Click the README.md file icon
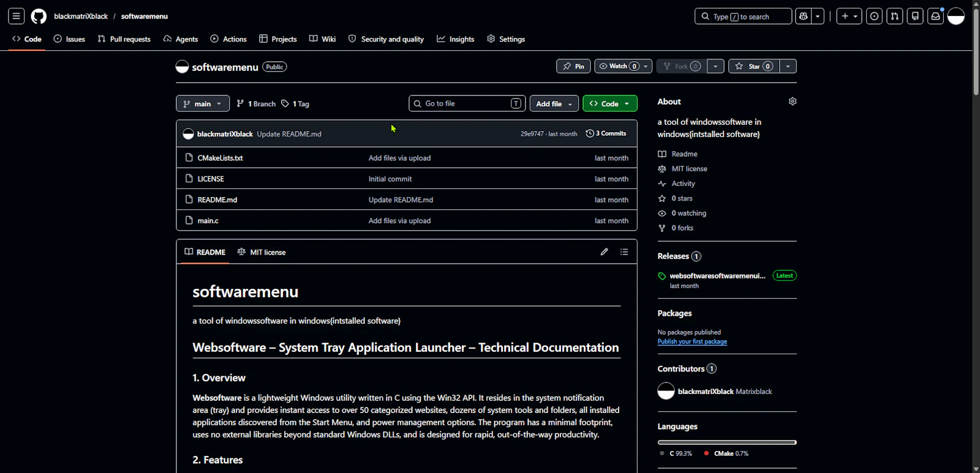Screen dimensions: 980x473 pyautogui.click(x=189, y=199)
